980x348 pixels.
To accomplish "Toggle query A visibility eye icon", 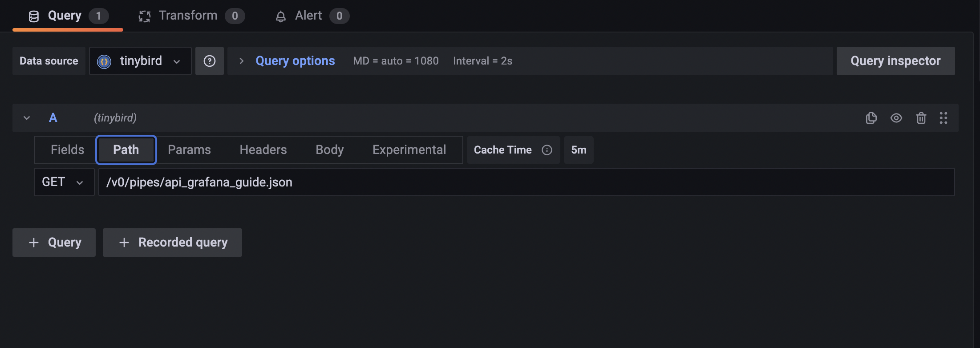I will coord(896,118).
